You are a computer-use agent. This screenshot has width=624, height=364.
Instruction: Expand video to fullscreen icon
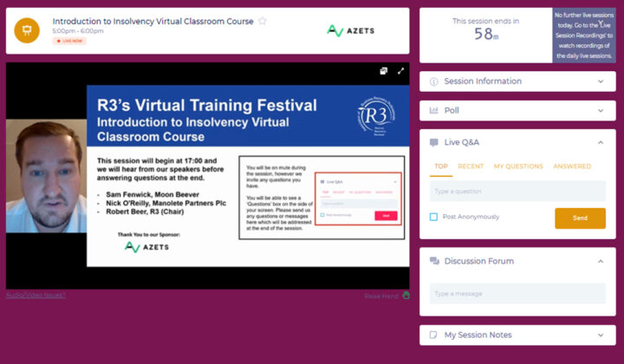[400, 71]
